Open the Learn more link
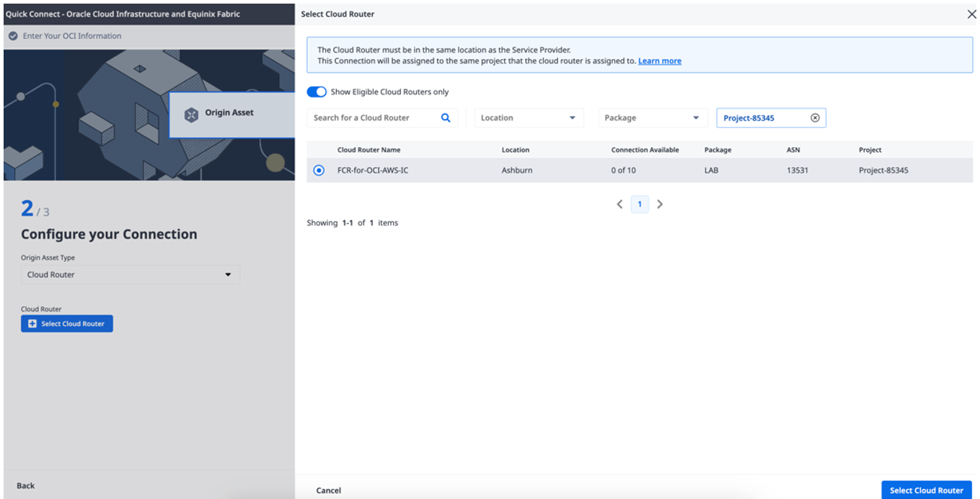The image size is (980, 499). [659, 61]
